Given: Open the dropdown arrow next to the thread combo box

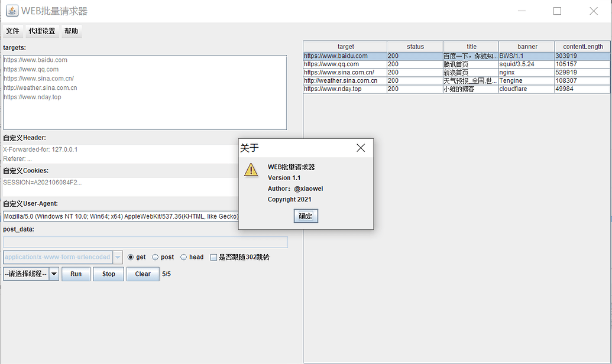Looking at the screenshot, I should tap(53, 273).
